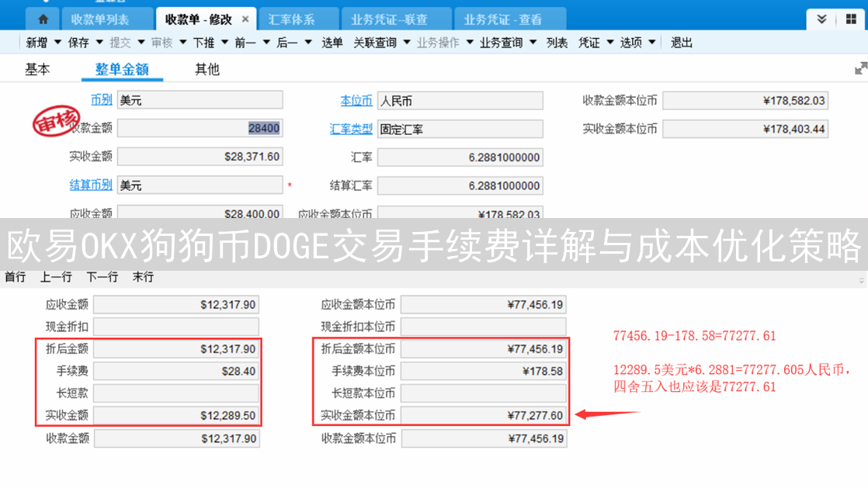Click 实收金额本位币 field ¥178,403.44
This screenshot has width=868, height=488.
tap(745, 129)
